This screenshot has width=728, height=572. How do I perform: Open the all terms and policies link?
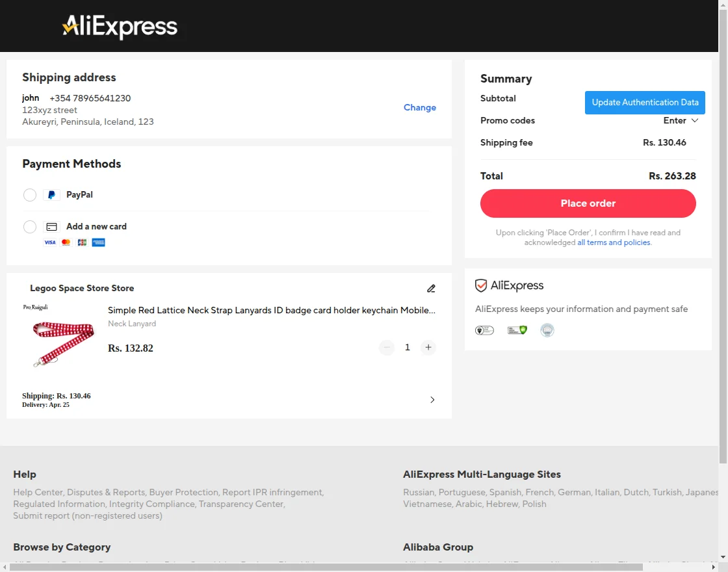click(x=614, y=242)
